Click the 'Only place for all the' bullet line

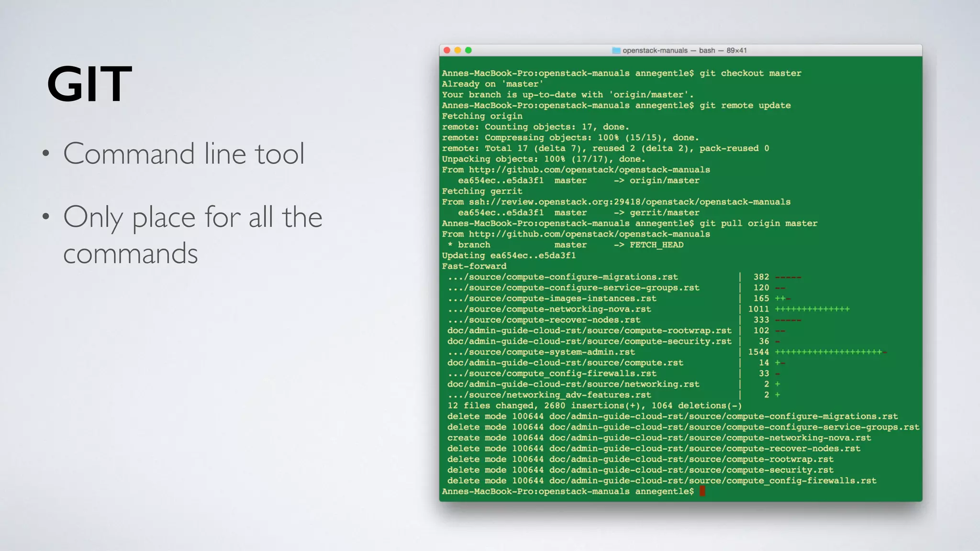point(193,217)
